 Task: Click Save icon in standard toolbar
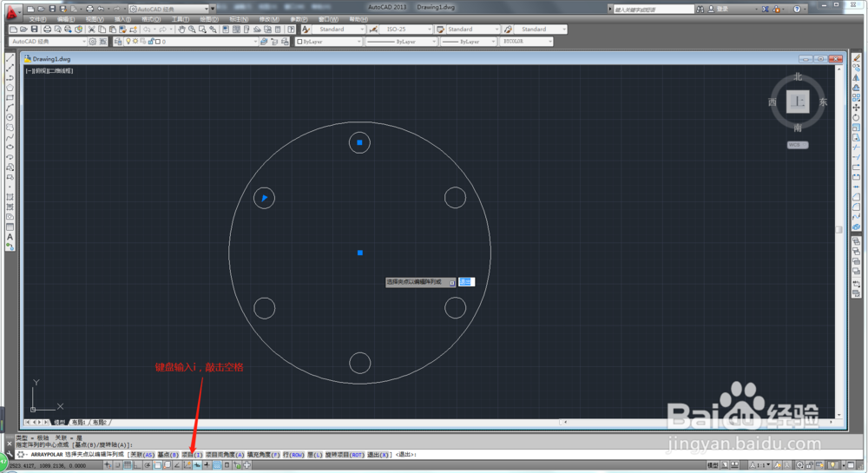coord(35,30)
